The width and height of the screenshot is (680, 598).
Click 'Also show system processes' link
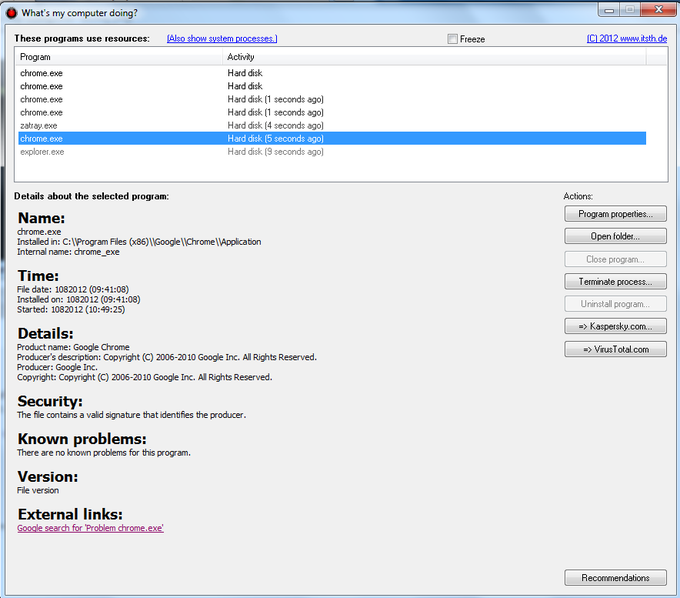pyautogui.click(x=222, y=39)
